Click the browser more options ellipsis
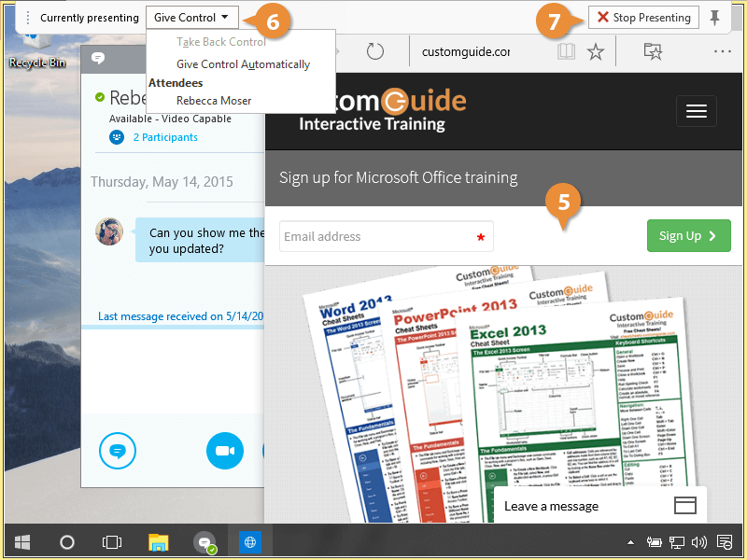Screen dimensions: 747x560 722,52
